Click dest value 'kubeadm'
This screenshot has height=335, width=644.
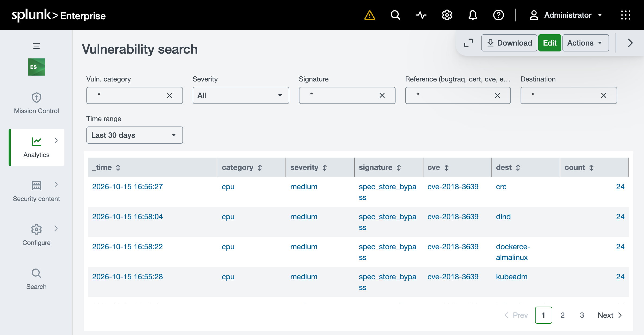(x=511, y=277)
